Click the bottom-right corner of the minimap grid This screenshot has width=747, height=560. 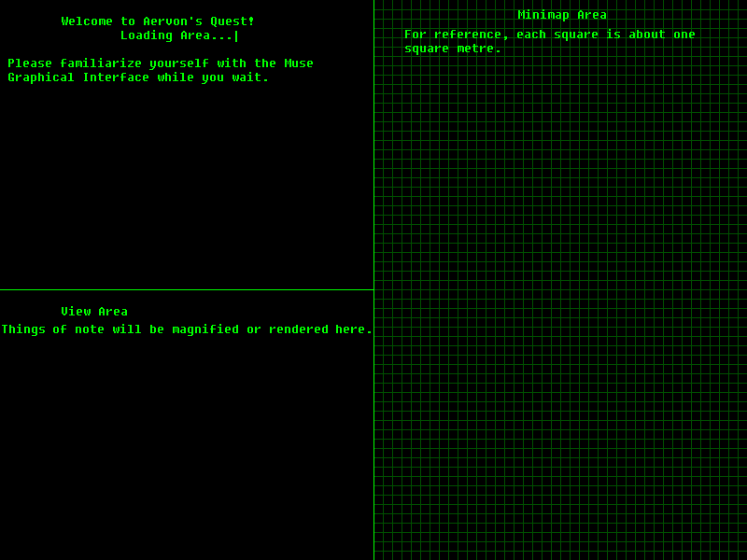coord(741,554)
